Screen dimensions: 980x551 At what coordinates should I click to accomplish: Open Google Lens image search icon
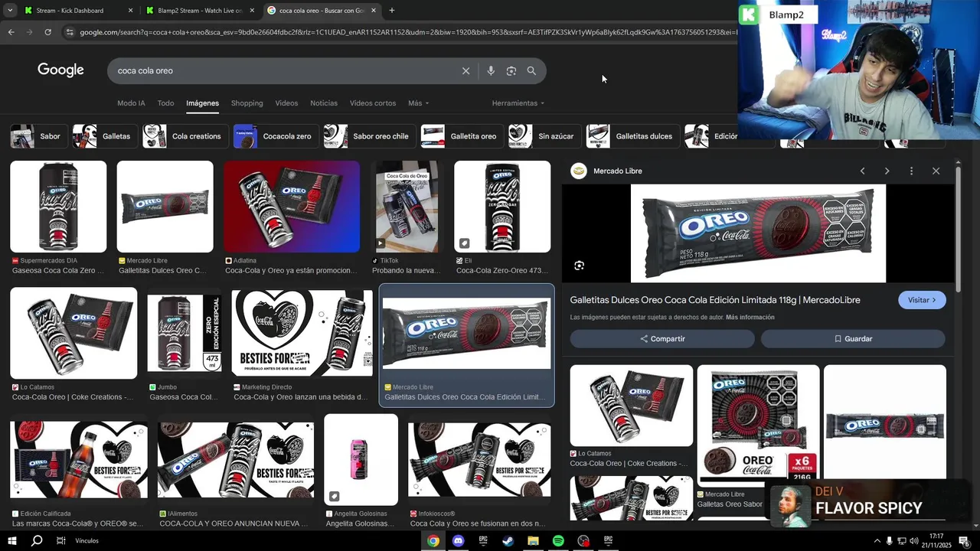click(511, 70)
